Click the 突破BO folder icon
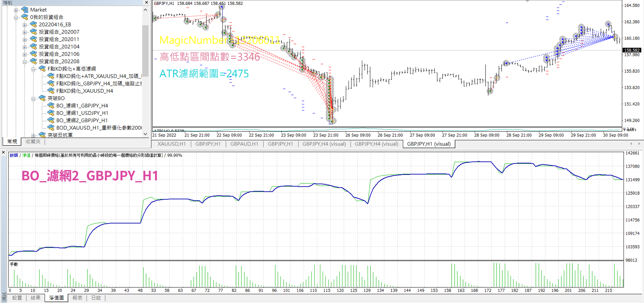 tap(42, 98)
